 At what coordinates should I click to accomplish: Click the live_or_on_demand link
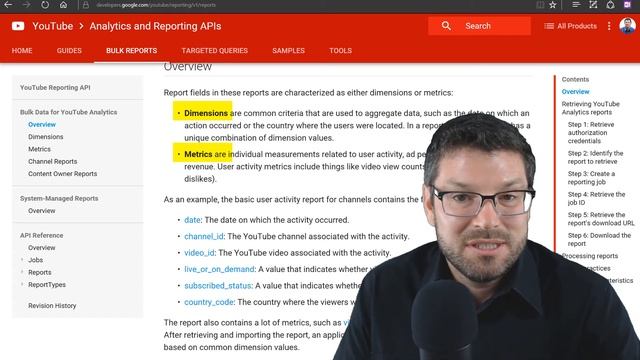219,269
